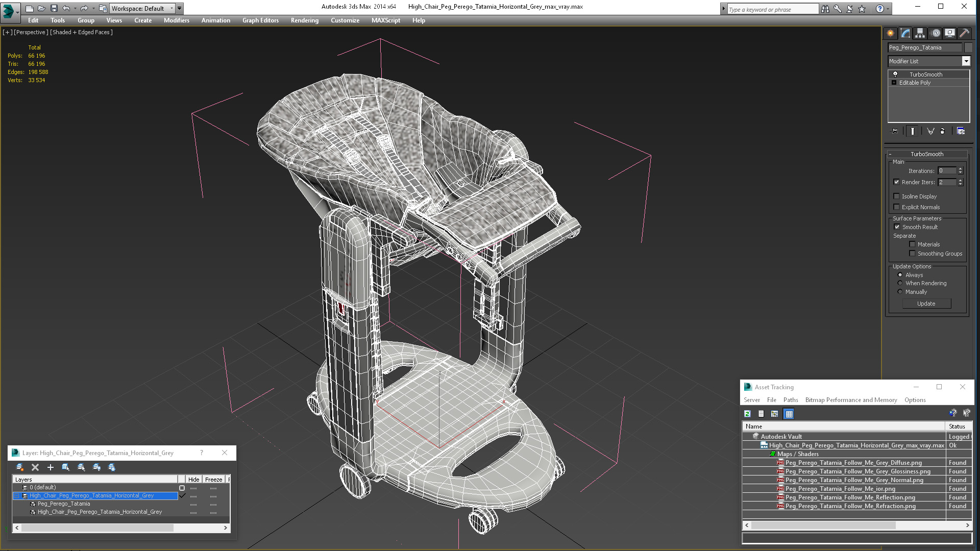Open the Motion command panel tab
Screen dimensions: 980x551
click(935, 33)
